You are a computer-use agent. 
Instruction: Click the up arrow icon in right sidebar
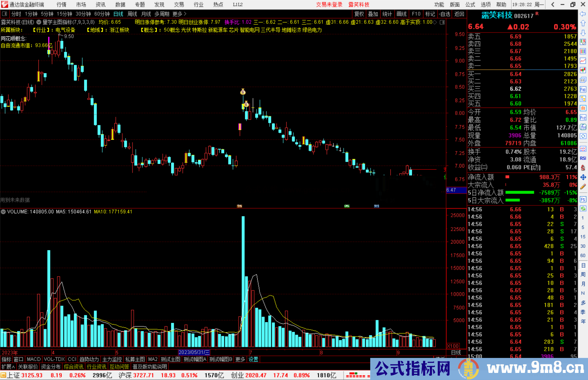tap(583, 23)
